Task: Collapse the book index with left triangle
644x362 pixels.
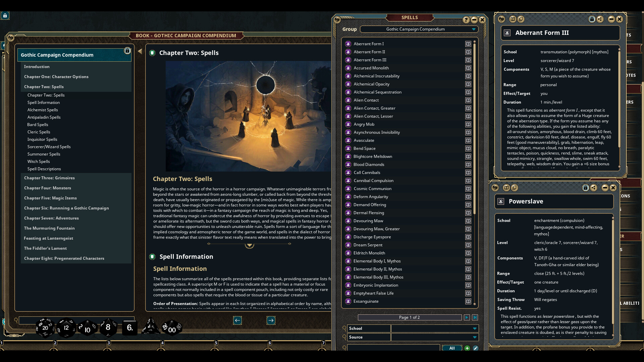Action: [140, 51]
